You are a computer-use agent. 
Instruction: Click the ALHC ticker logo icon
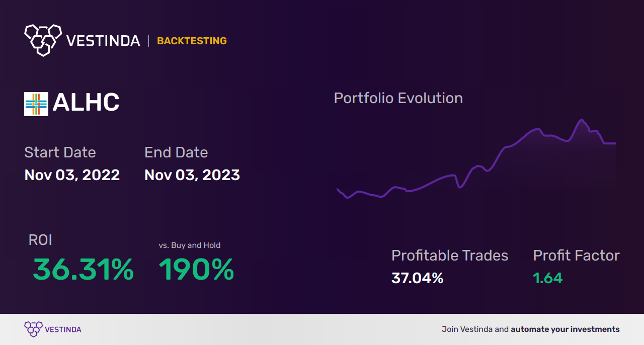click(x=36, y=104)
